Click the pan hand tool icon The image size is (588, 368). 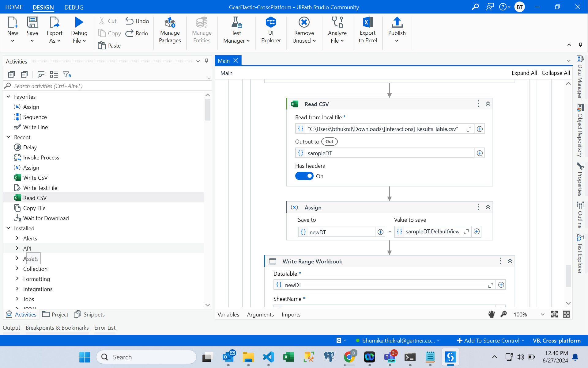(x=492, y=314)
